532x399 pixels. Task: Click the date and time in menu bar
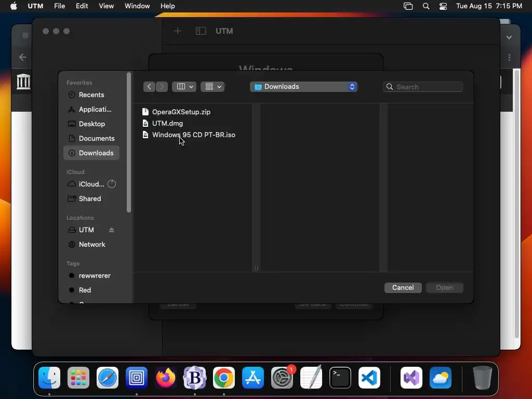click(x=489, y=6)
